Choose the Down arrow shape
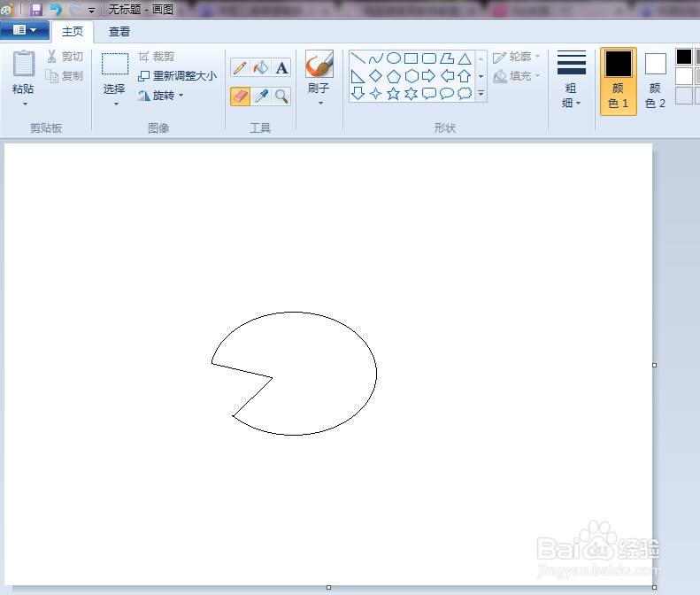700x595 pixels. 358,93
